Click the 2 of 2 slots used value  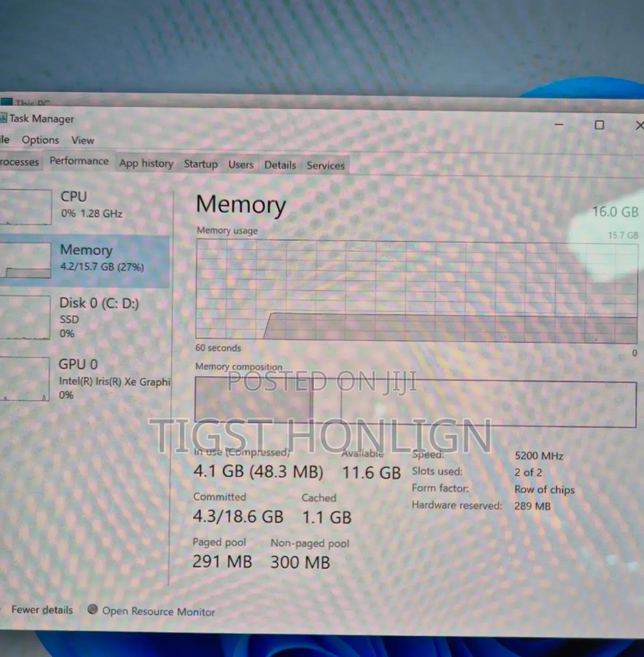point(528,473)
